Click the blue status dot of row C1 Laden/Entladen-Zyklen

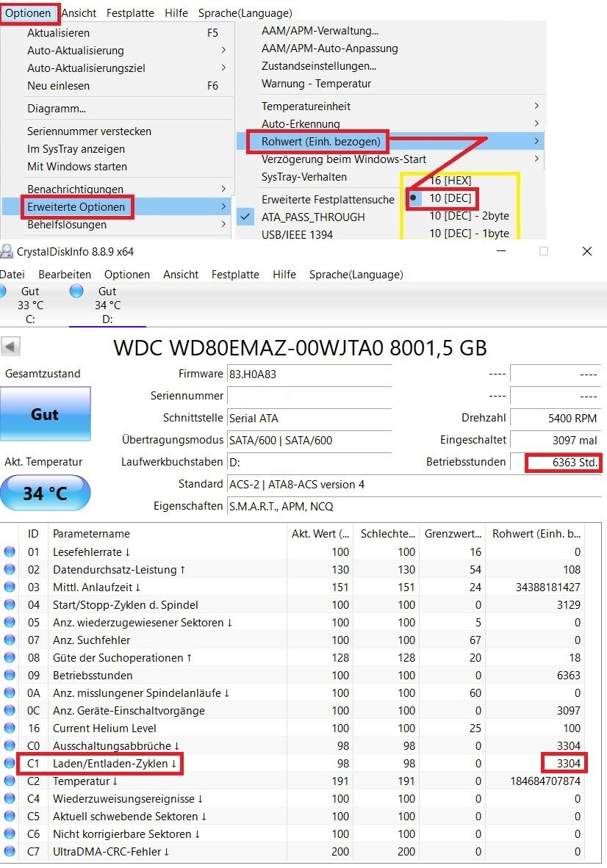pyautogui.click(x=10, y=763)
